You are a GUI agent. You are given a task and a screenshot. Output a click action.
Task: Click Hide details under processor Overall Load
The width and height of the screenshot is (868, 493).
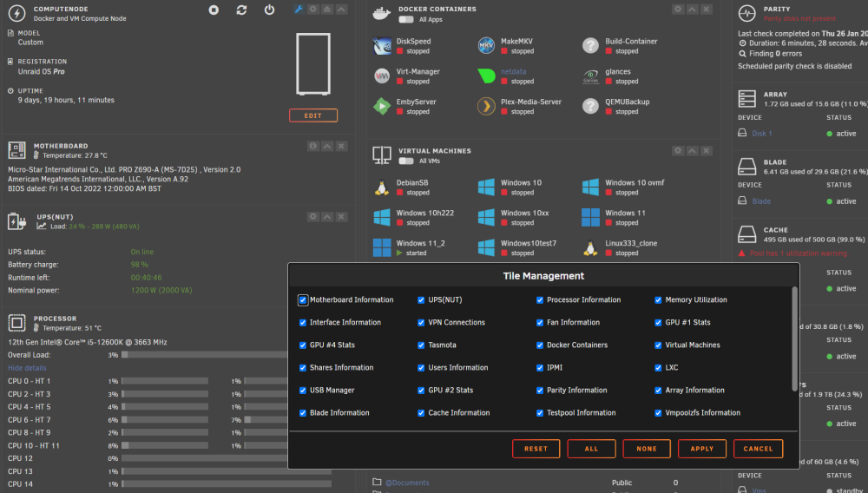[27, 368]
